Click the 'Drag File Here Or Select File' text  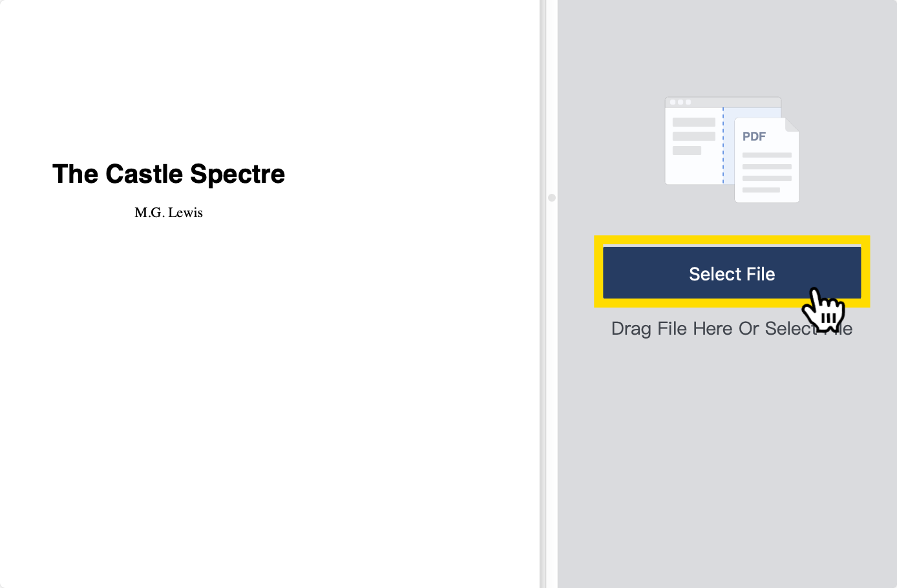coord(732,328)
